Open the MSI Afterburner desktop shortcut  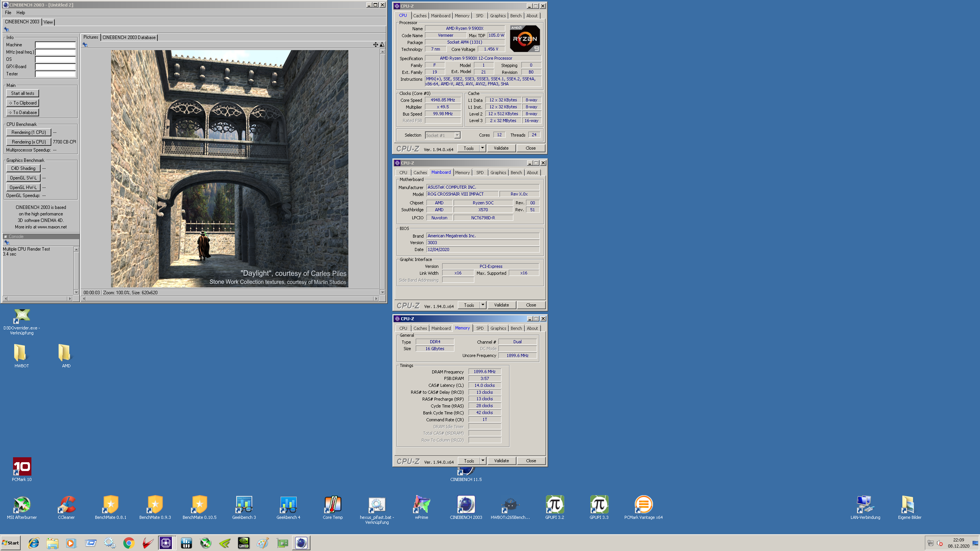pyautogui.click(x=22, y=507)
